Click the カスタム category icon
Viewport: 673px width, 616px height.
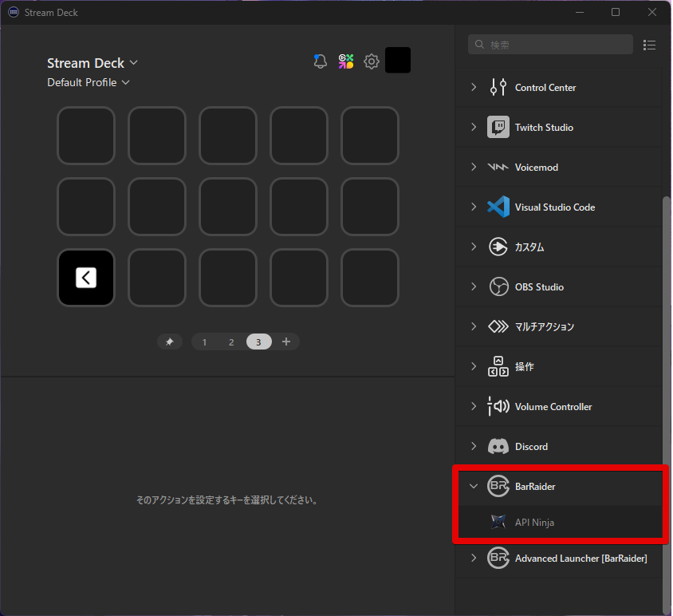click(498, 247)
